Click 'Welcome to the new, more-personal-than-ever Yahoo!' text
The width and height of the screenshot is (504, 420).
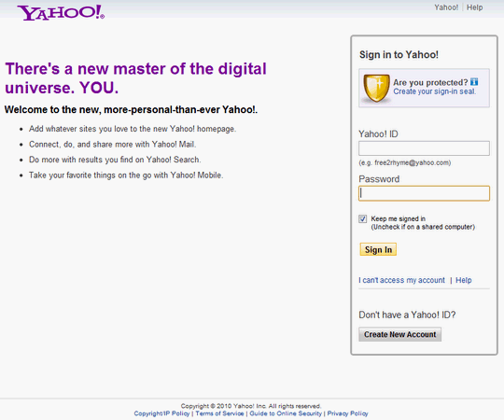[x=131, y=109]
